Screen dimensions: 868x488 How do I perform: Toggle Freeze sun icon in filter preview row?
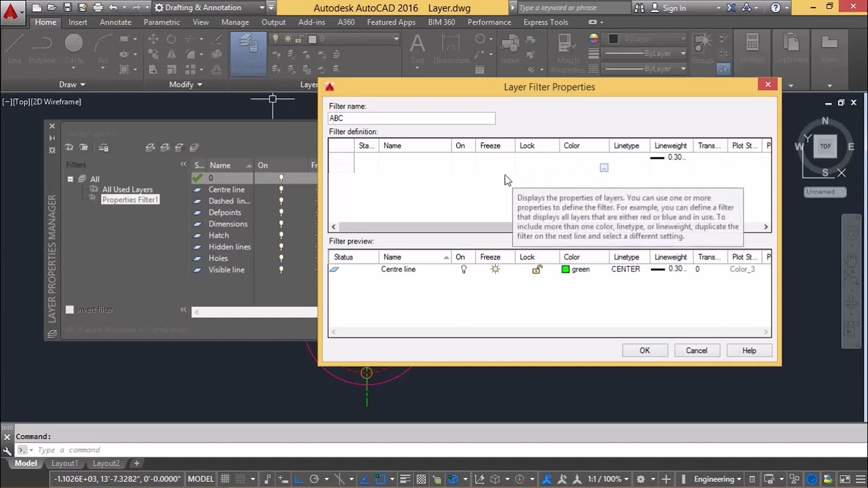pyautogui.click(x=495, y=269)
